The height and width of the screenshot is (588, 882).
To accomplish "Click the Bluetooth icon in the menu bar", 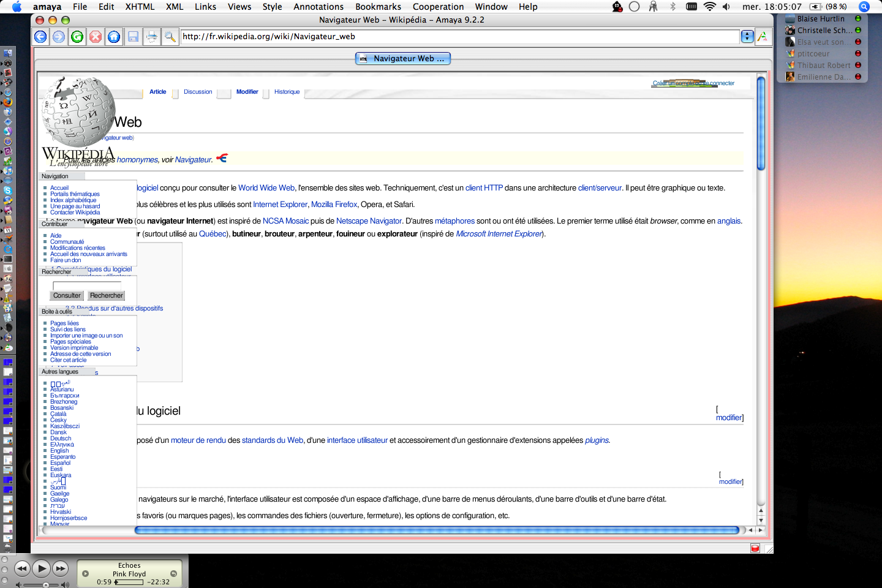I will tap(673, 7).
